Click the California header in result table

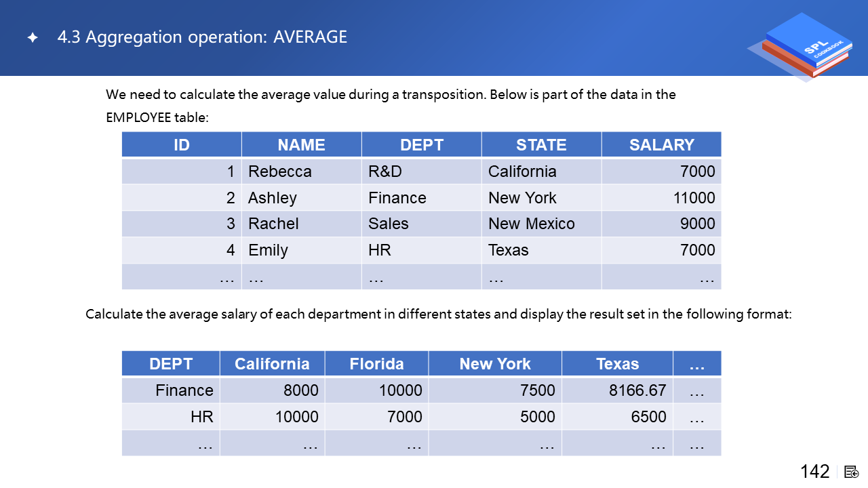(x=272, y=364)
